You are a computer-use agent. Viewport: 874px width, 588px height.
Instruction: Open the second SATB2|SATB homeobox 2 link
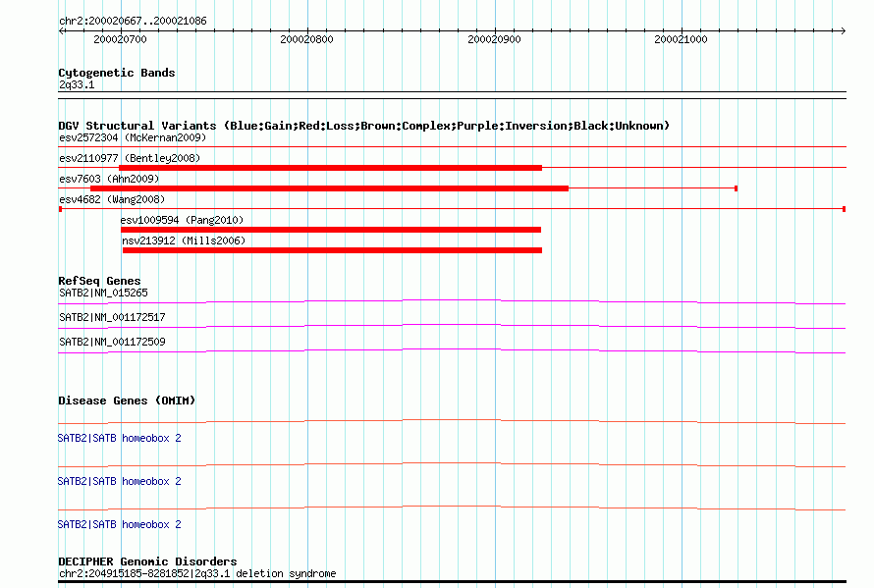(119, 482)
